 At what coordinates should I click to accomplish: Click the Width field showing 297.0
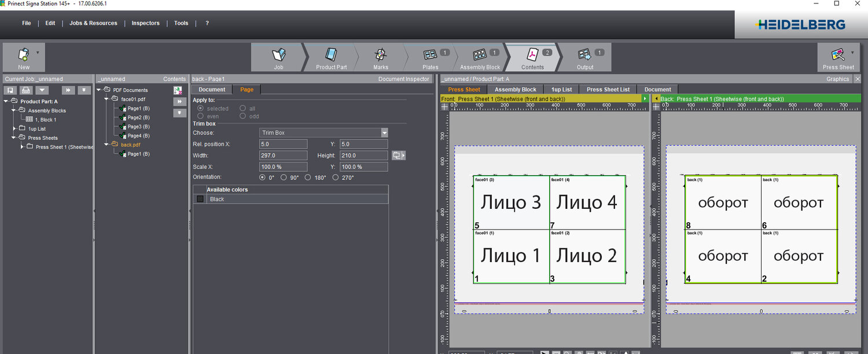coord(283,156)
